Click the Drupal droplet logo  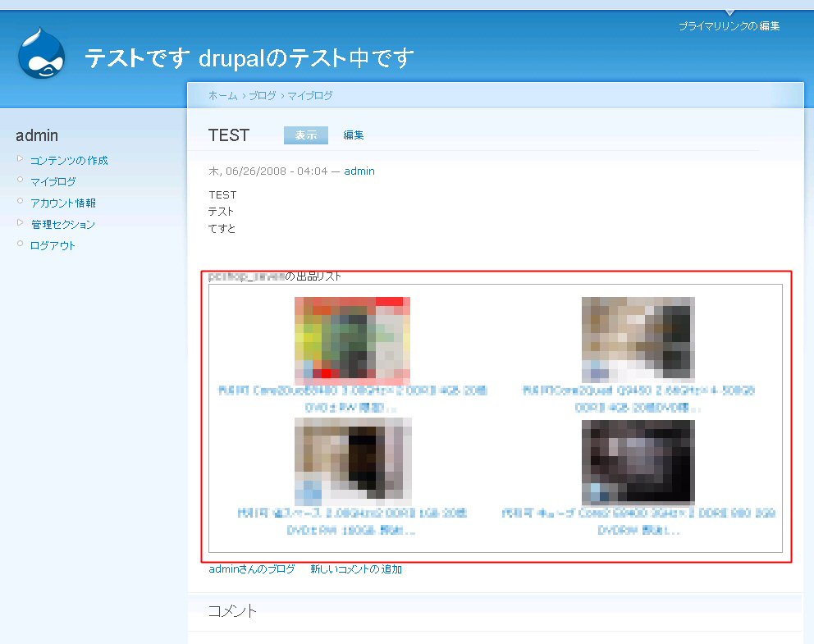[42, 53]
